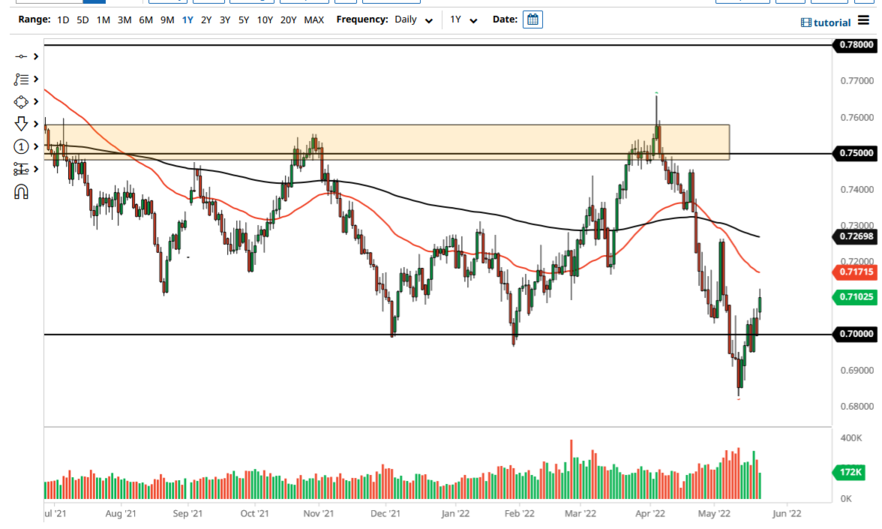
Task: Set range to 3M
Action: [x=124, y=20]
